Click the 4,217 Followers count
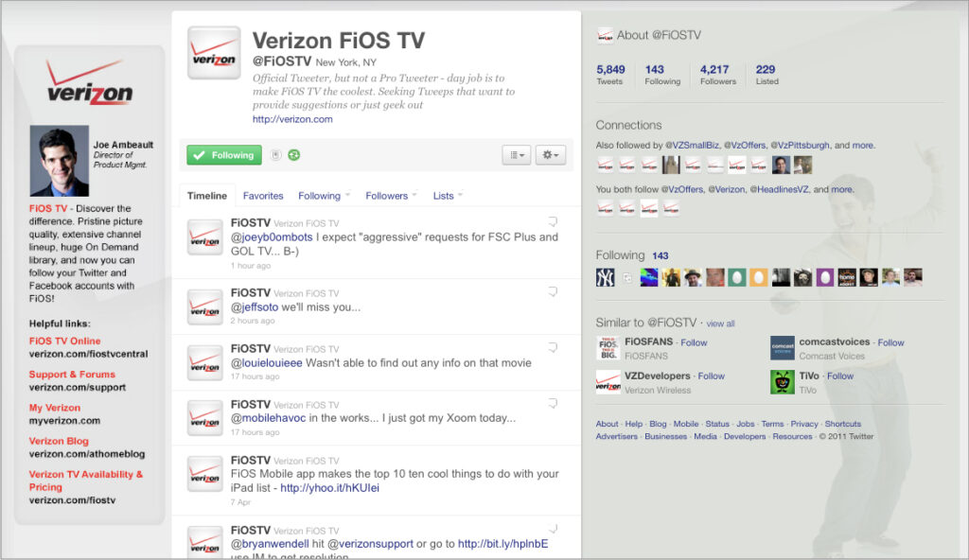 tap(717, 74)
